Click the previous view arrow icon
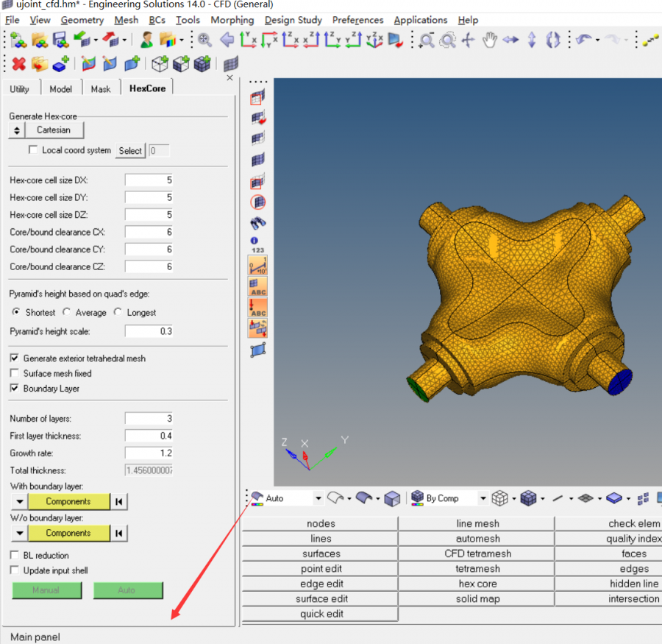This screenshot has width=662, height=644. pos(227,40)
